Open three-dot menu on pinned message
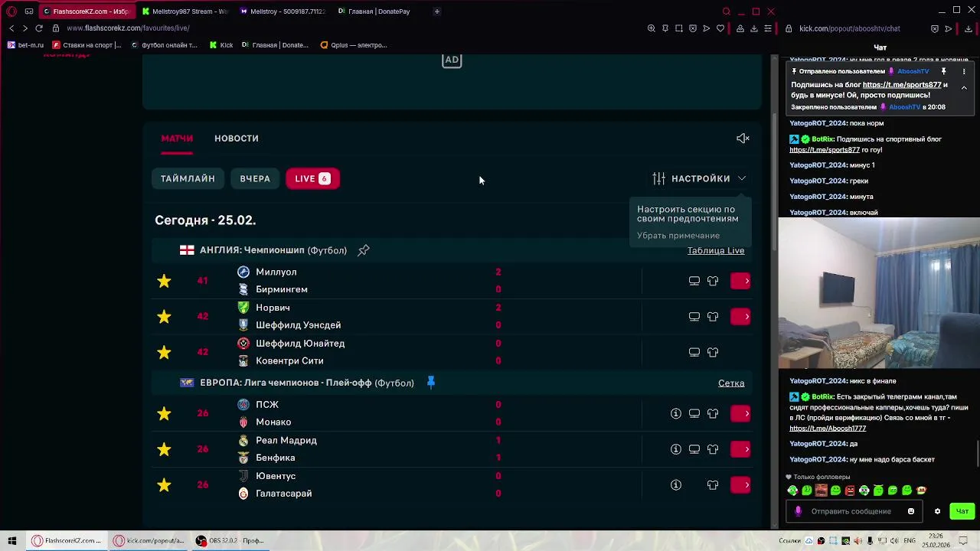The height and width of the screenshot is (551, 980). 964,71
